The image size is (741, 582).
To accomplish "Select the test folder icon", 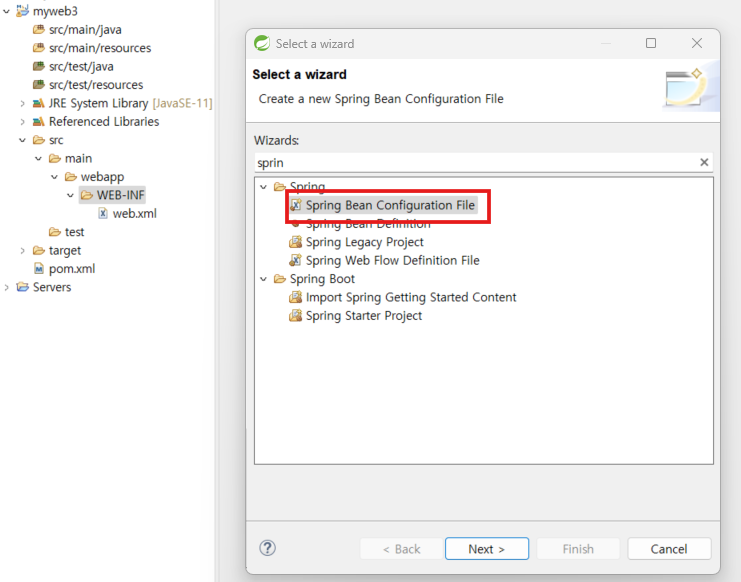I will [55, 232].
